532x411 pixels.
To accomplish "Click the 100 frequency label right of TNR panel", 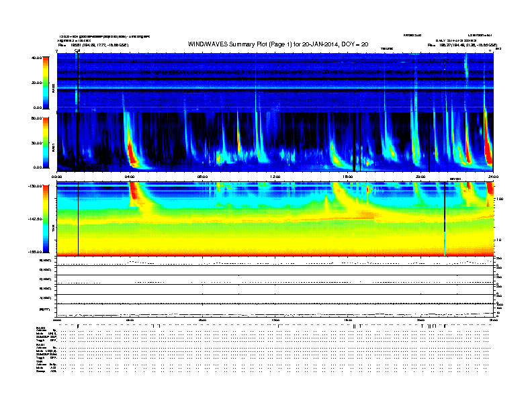I will [500, 199].
